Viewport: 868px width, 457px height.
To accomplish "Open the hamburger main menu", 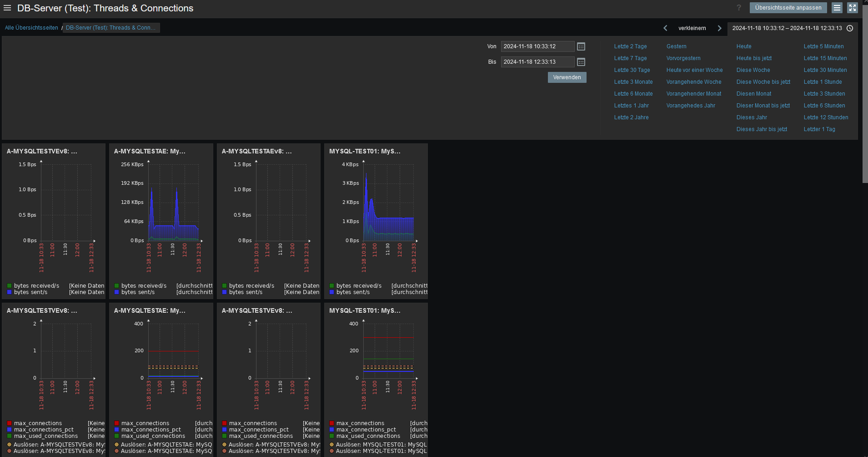I will click(x=7, y=8).
